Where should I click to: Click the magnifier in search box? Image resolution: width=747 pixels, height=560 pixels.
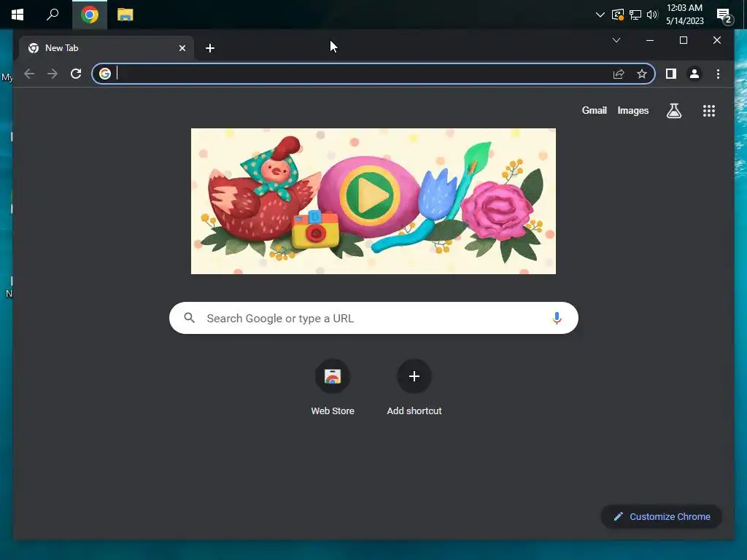(x=189, y=318)
